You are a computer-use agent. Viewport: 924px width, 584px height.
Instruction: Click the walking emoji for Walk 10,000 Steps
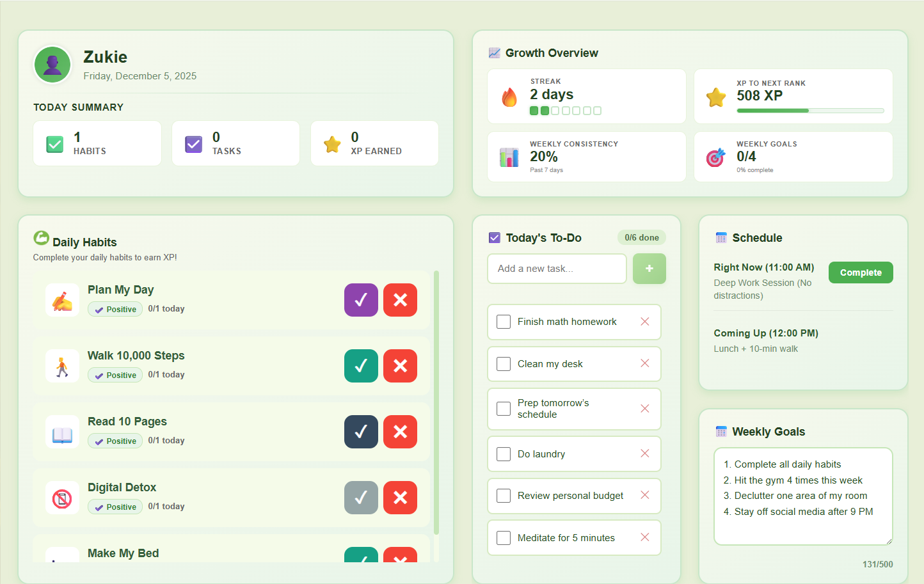(62, 365)
